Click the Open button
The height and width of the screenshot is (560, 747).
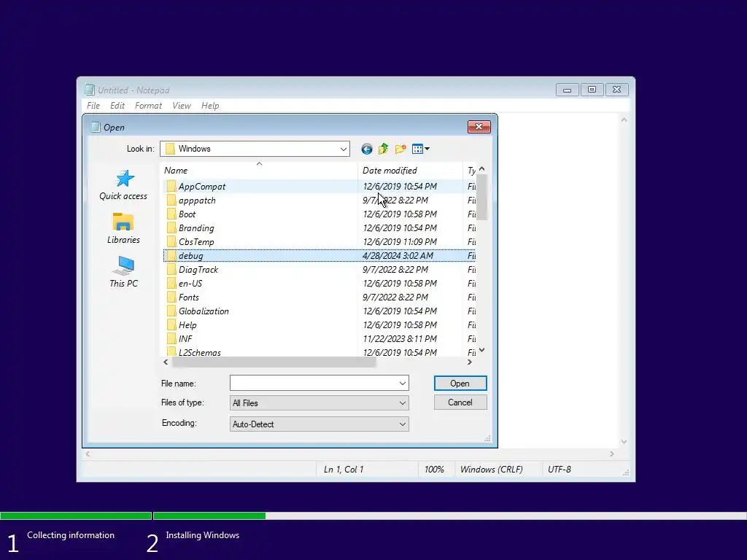pyautogui.click(x=460, y=384)
